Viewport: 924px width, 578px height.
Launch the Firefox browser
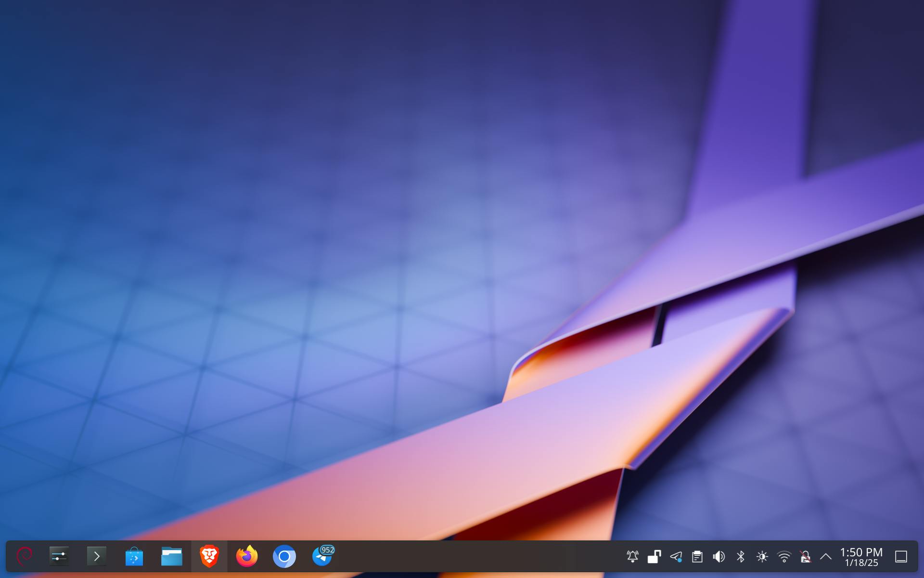(246, 556)
